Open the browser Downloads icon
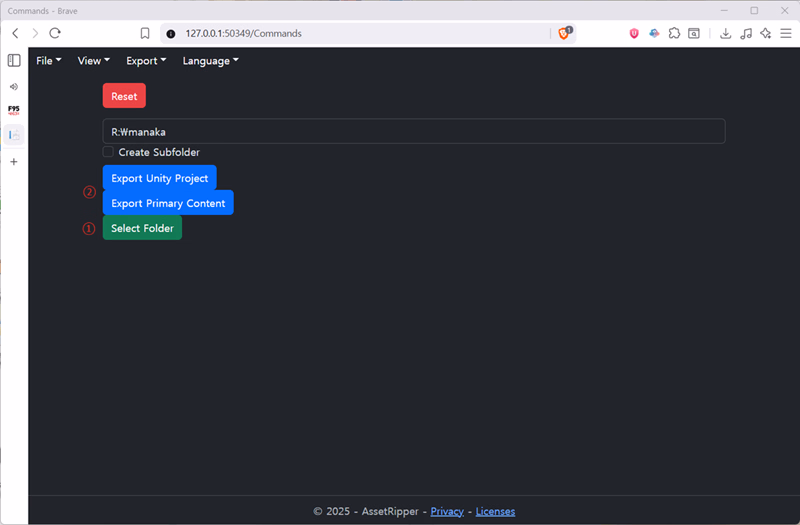This screenshot has width=800, height=525. 726,33
